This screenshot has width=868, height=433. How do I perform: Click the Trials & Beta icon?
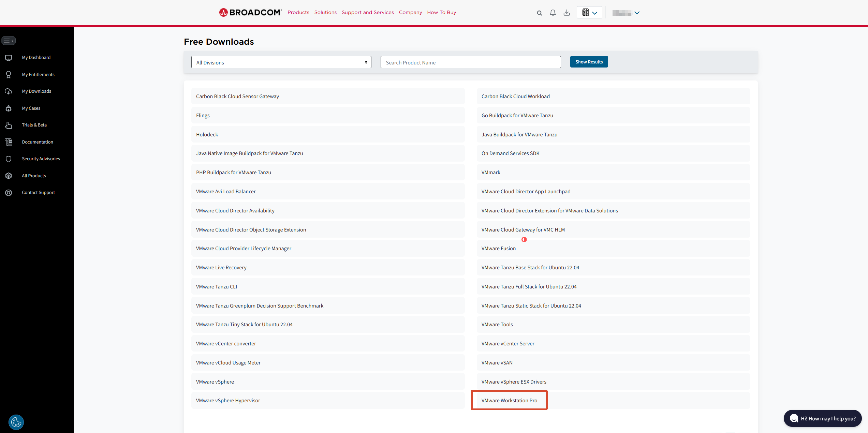pyautogui.click(x=9, y=125)
